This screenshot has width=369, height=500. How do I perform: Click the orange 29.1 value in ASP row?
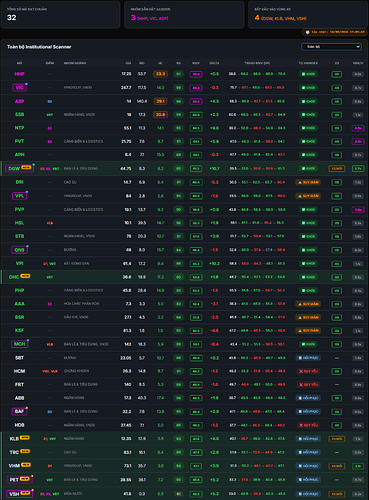(x=160, y=101)
